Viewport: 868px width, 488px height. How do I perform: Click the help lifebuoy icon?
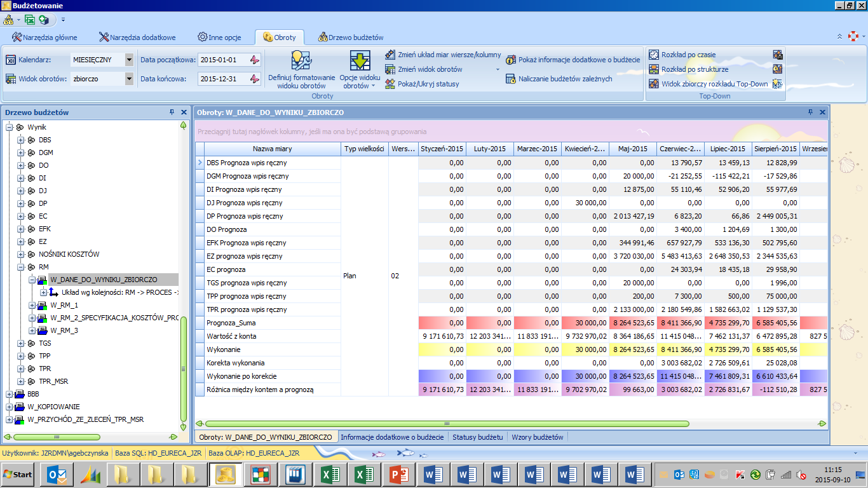(853, 36)
